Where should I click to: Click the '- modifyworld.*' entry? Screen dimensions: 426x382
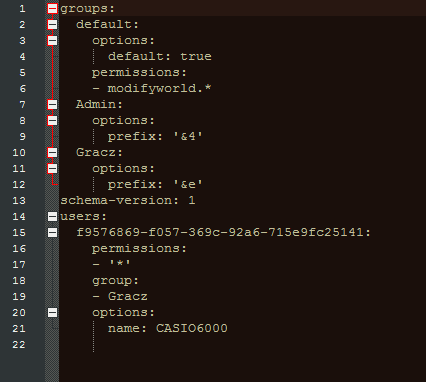[152, 88]
